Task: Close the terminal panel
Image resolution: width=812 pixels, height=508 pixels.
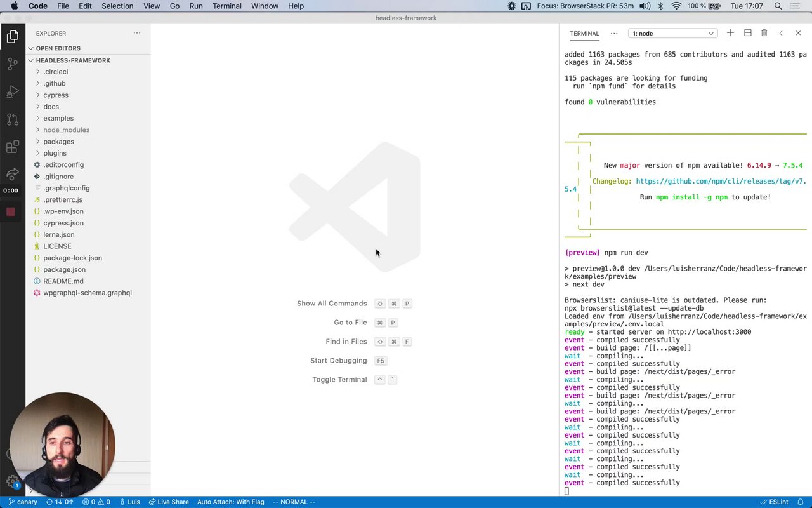Action: tap(798, 33)
